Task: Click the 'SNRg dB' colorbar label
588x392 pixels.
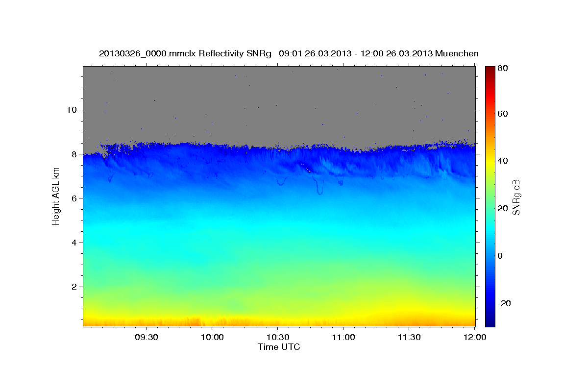Action: coord(516,197)
